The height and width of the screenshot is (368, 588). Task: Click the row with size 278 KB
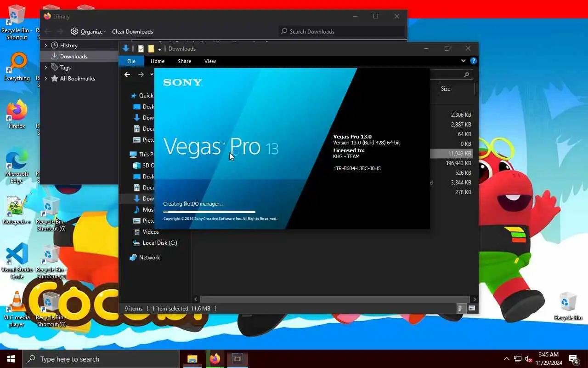point(452,192)
